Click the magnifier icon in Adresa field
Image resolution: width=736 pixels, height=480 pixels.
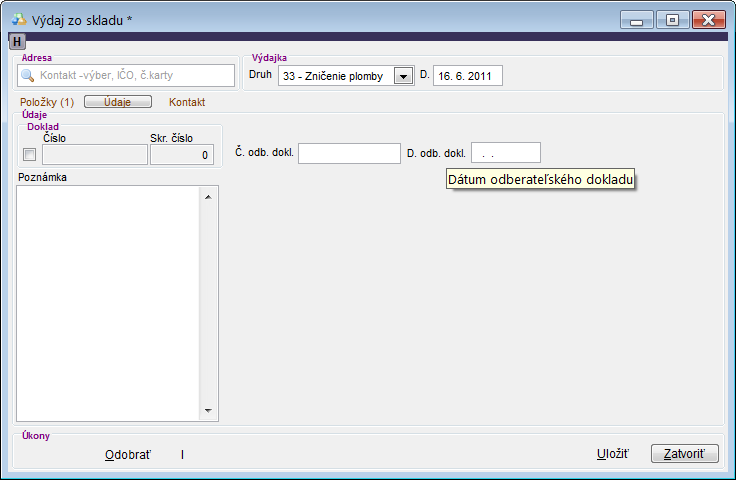tap(28, 75)
